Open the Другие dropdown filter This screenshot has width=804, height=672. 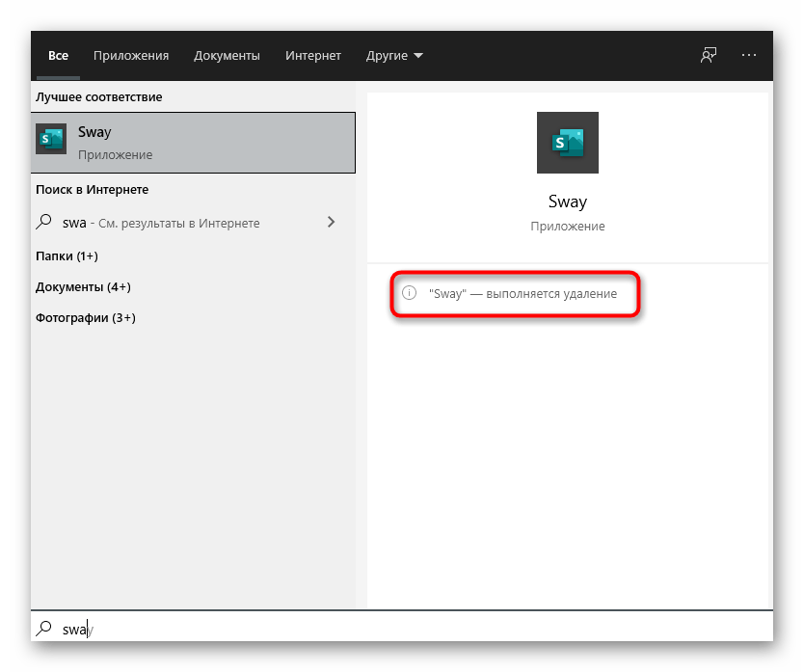point(394,56)
